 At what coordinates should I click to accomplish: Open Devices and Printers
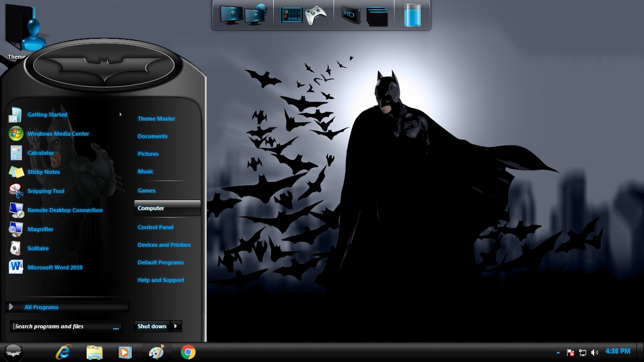(x=164, y=245)
